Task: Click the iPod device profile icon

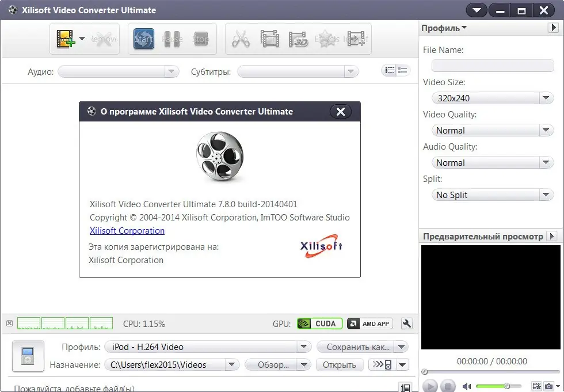Action: [28, 356]
